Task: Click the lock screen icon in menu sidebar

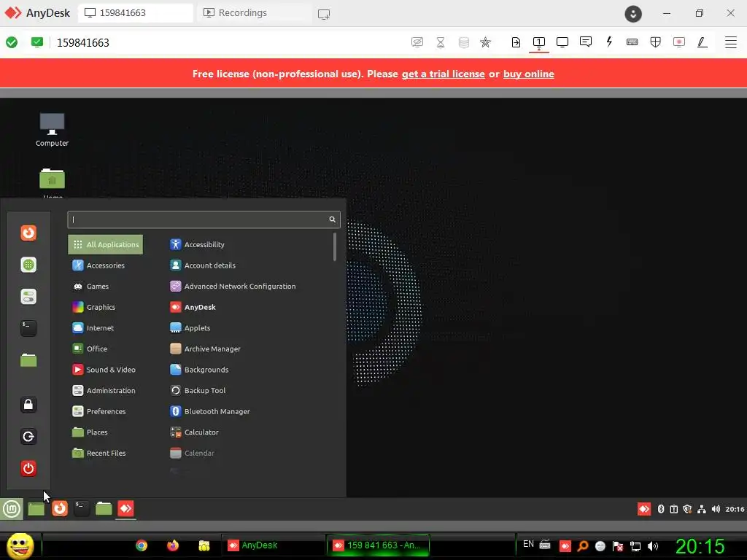Action: (28, 405)
